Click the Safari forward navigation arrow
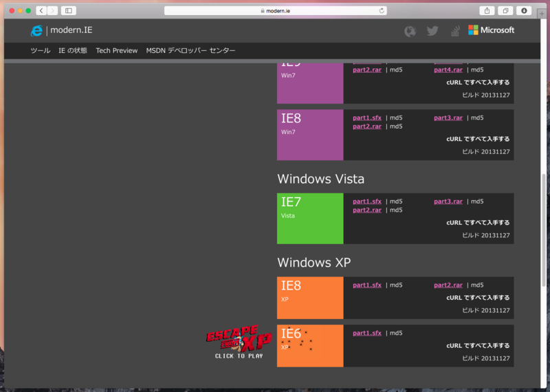The image size is (550, 392). click(x=53, y=11)
